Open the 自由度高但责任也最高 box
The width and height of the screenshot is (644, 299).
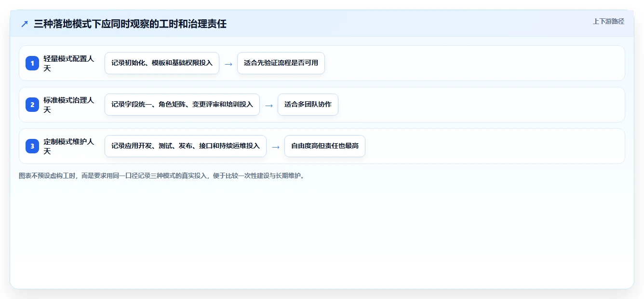point(325,146)
